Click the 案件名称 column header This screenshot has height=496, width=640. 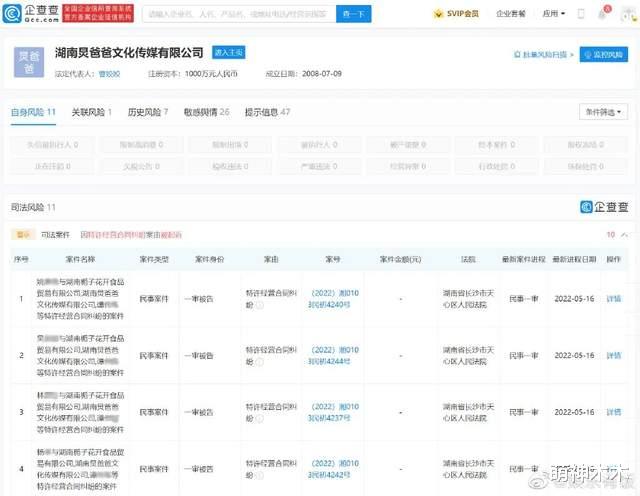coord(80,259)
